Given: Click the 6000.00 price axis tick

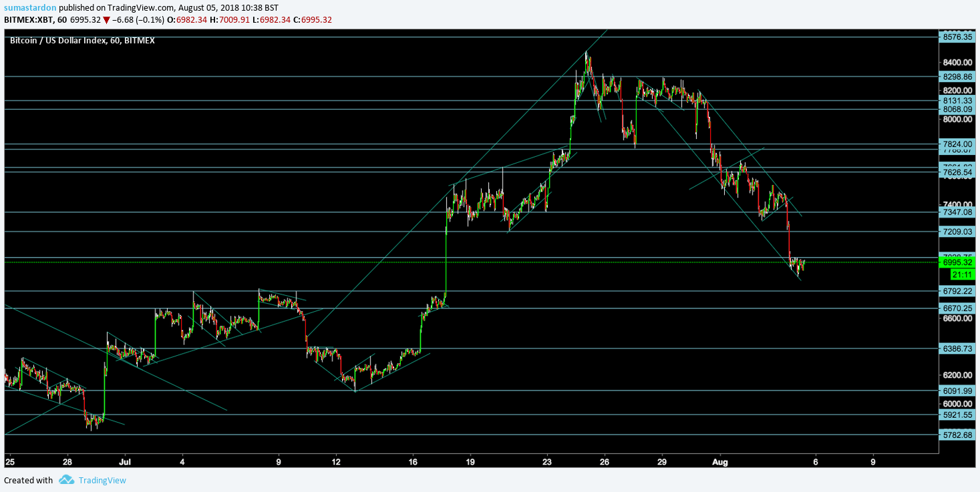Looking at the screenshot, I should (x=957, y=403).
